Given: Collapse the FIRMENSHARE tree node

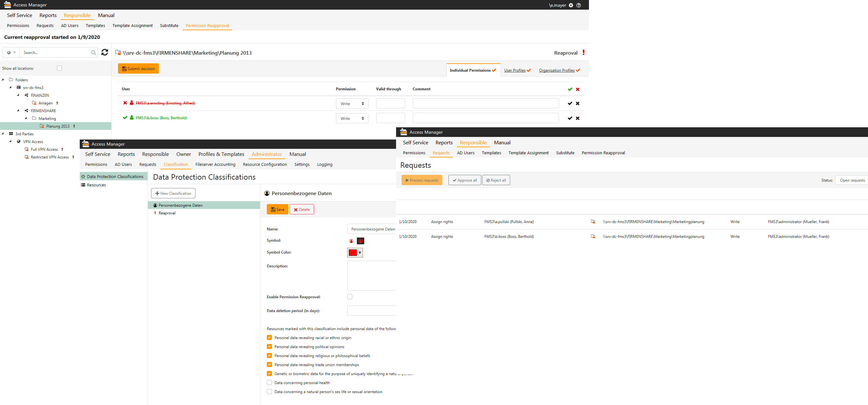Looking at the screenshot, I should coord(18,111).
